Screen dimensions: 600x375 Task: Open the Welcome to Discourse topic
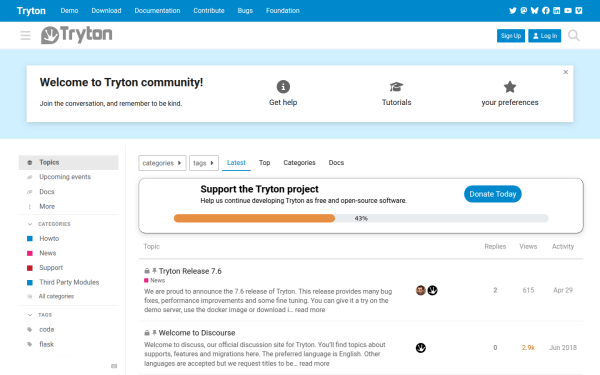[197, 333]
